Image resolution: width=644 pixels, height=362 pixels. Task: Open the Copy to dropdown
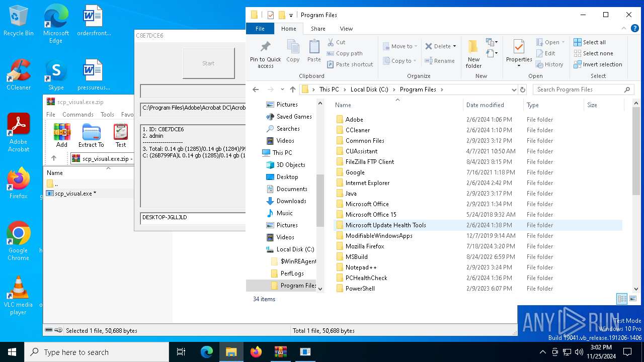point(400,61)
